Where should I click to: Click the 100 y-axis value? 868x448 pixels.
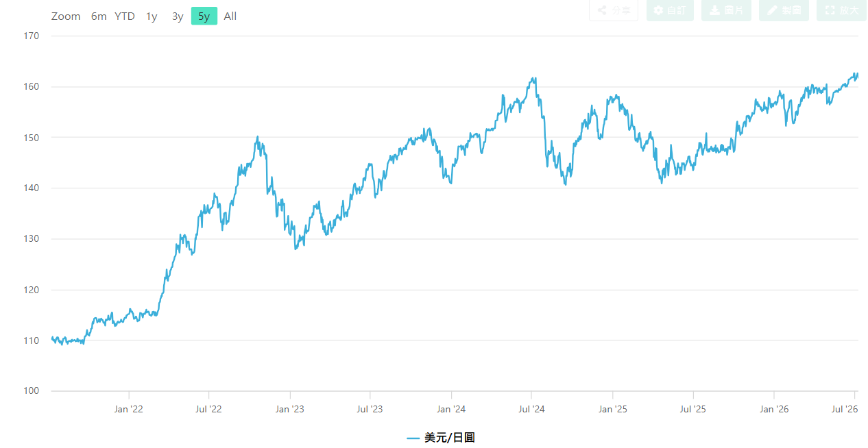(x=32, y=391)
